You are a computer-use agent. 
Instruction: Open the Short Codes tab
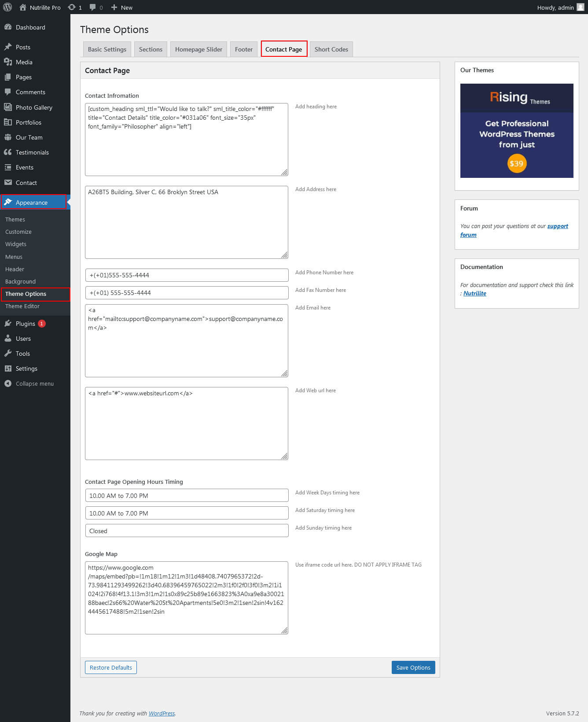[331, 49]
